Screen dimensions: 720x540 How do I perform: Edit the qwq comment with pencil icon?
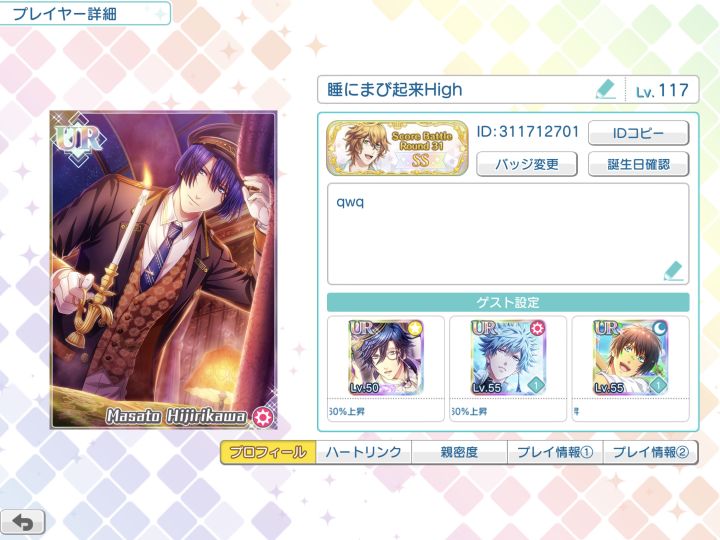(673, 271)
